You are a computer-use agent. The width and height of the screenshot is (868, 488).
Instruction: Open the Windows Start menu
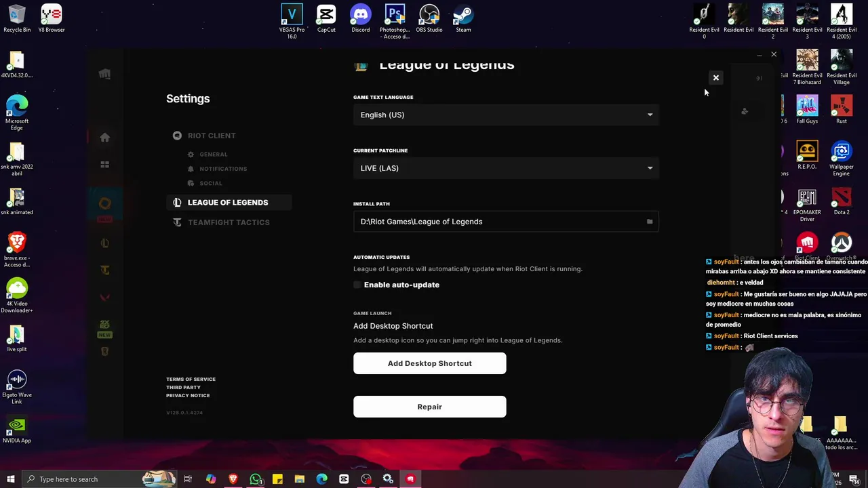(x=11, y=479)
